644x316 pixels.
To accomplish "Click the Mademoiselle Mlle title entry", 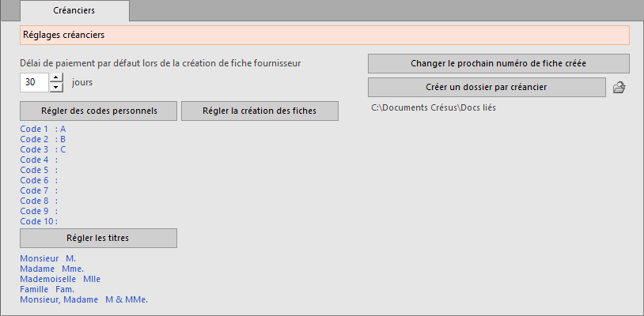I will pyautogui.click(x=60, y=279).
